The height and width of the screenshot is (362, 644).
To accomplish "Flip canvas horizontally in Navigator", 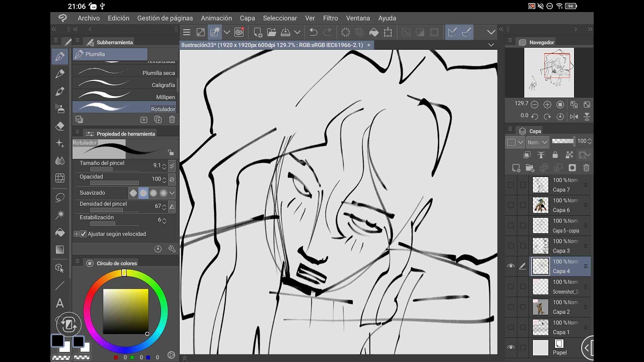I will click(x=574, y=116).
